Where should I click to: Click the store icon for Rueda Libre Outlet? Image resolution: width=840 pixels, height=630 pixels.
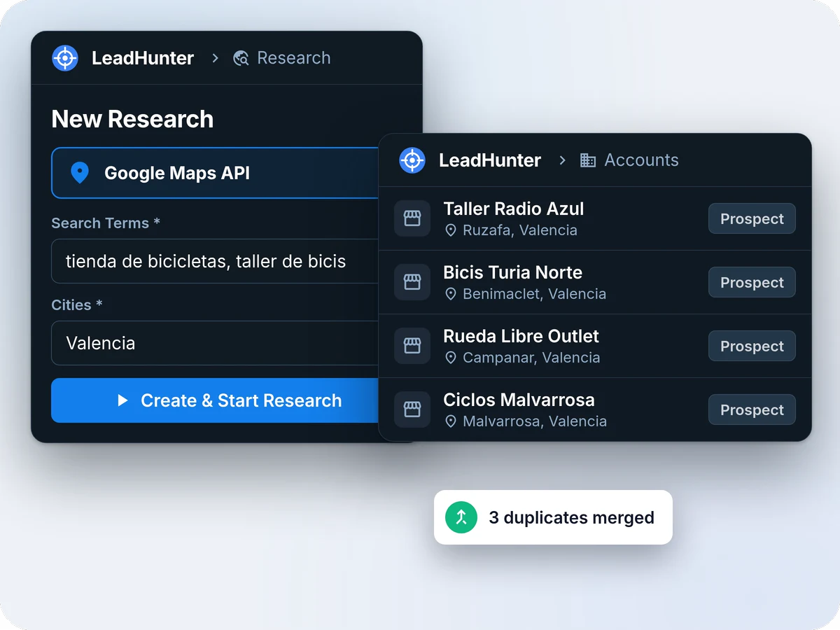point(412,346)
